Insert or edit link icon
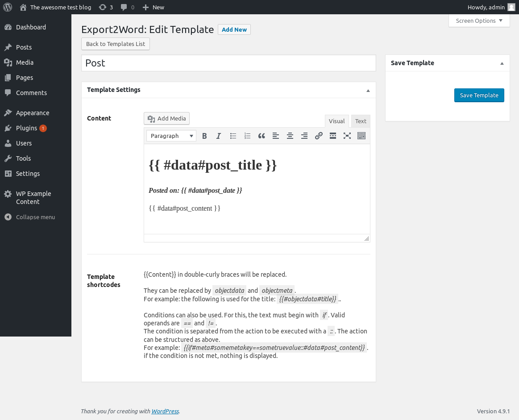 pos(319,136)
